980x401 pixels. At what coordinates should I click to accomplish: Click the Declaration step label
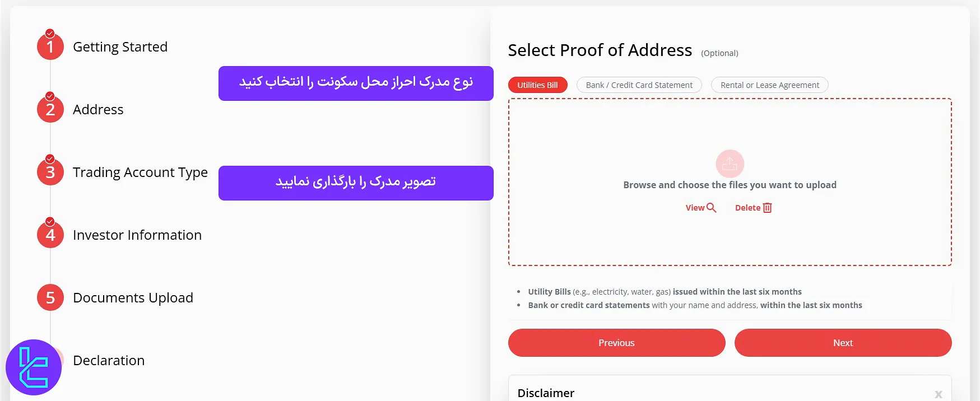pyautogui.click(x=109, y=360)
